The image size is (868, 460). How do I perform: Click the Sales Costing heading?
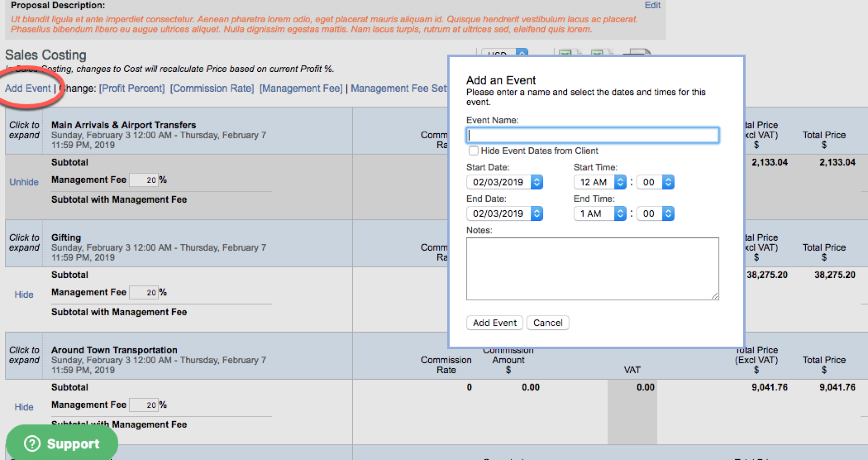click(x=45, y=55)
